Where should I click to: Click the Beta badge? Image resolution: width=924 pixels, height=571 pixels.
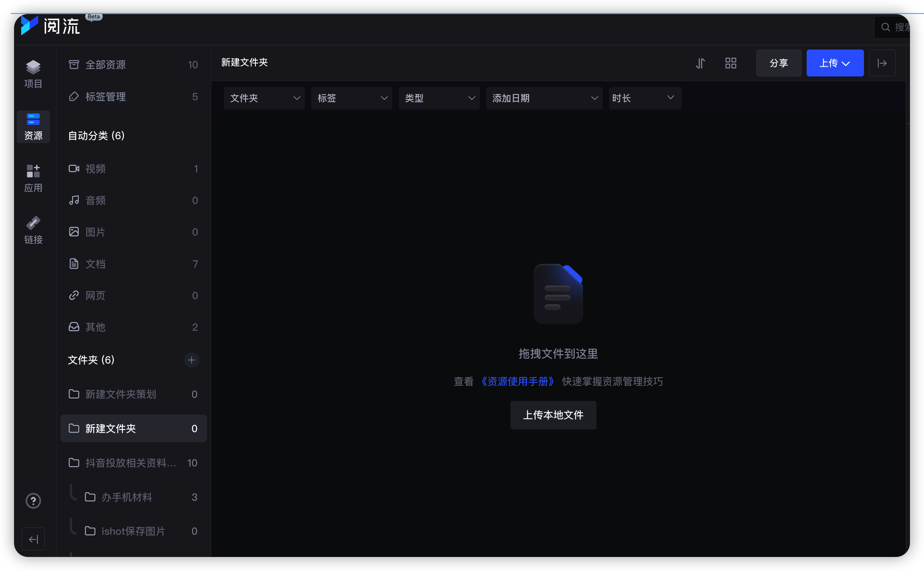pos(94,17)
